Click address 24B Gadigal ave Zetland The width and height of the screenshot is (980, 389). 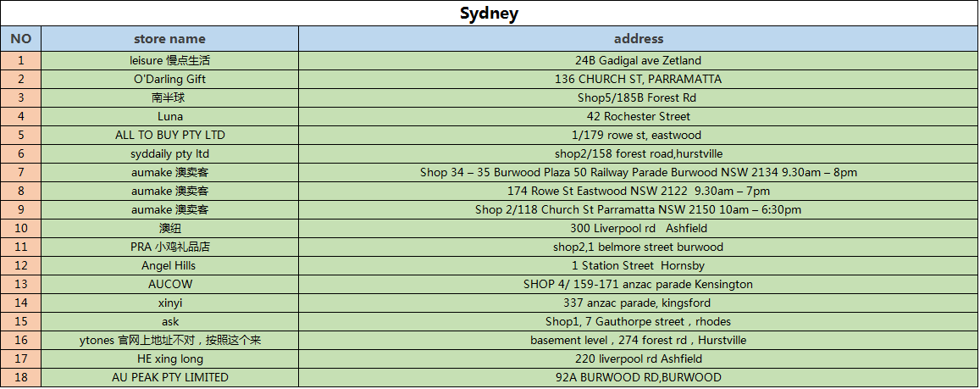(x=638, y=61)
